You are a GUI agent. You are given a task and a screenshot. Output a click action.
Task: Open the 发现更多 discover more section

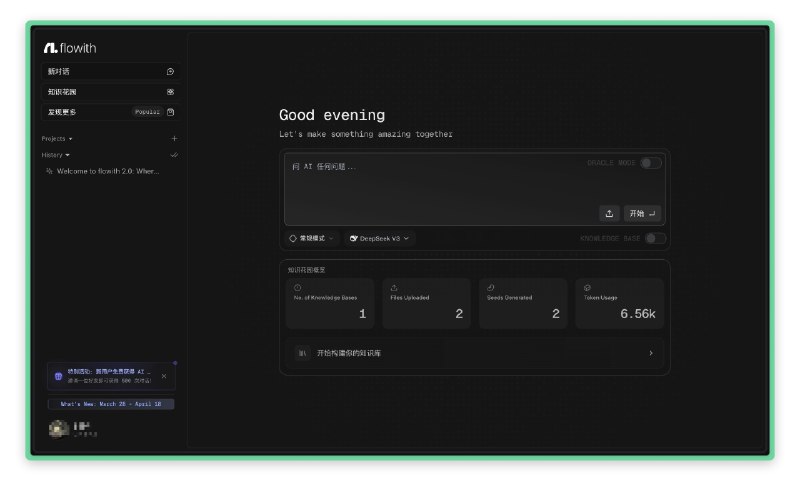coord(111,112)
